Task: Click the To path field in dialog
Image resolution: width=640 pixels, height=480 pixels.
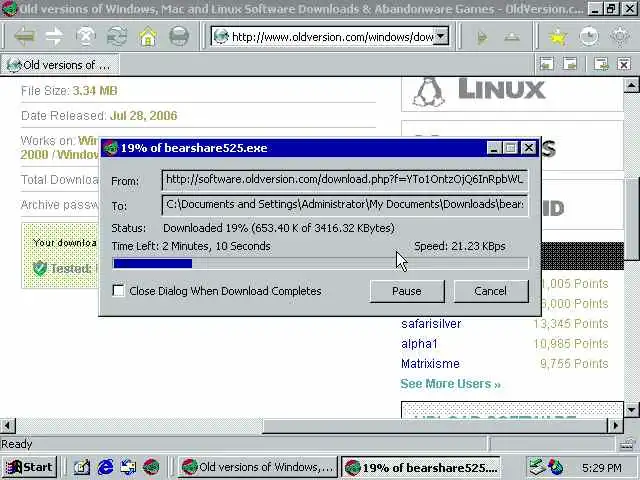Action: click(345, 204)
